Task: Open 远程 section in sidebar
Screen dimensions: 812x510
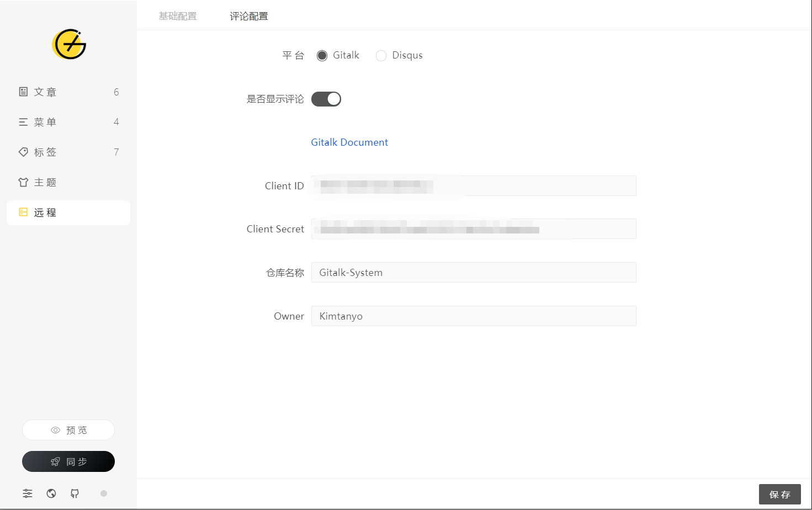Action: 68,212
